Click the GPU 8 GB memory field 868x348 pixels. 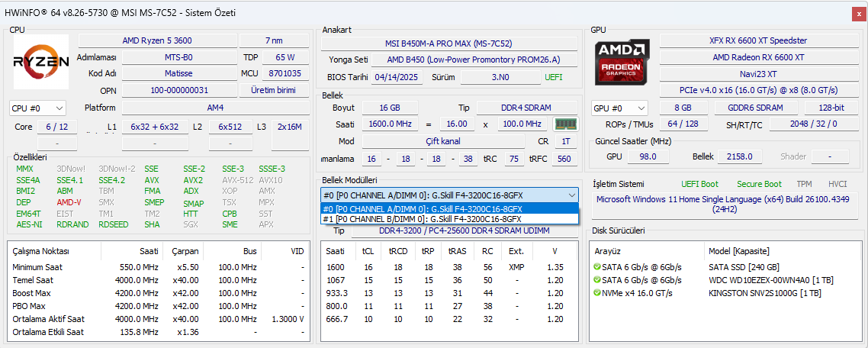tap(683, 108)
